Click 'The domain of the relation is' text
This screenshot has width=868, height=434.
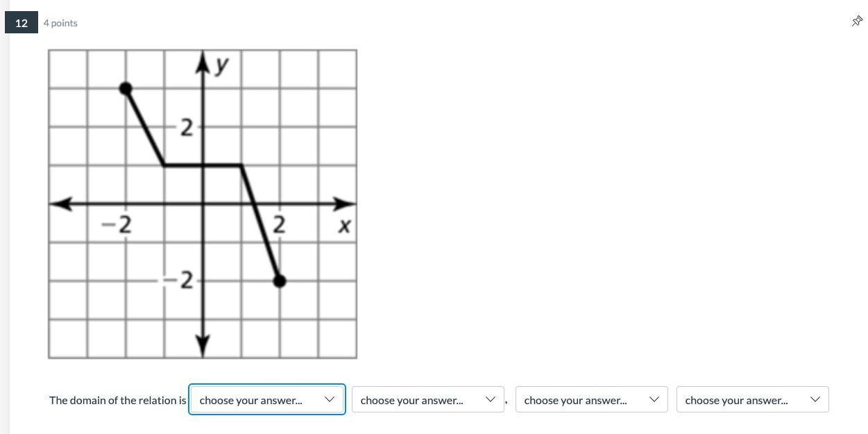coord(118,400)
